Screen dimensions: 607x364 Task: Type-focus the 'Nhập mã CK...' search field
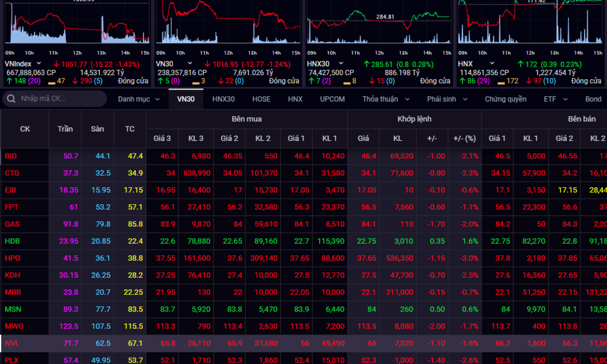click(61, 99)
